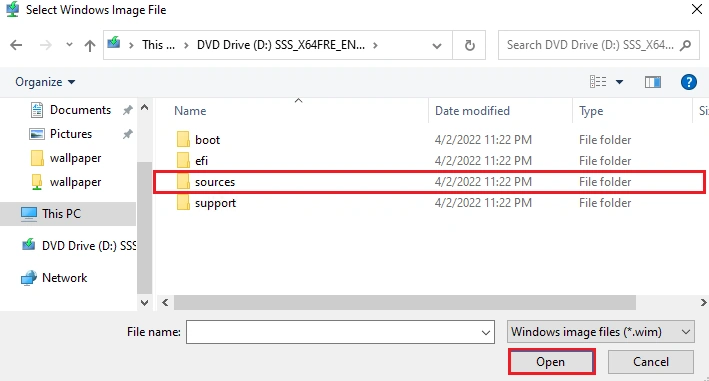Click the 'support' folder name
This screenshot has height=381, width=709.
pos(215,203)
